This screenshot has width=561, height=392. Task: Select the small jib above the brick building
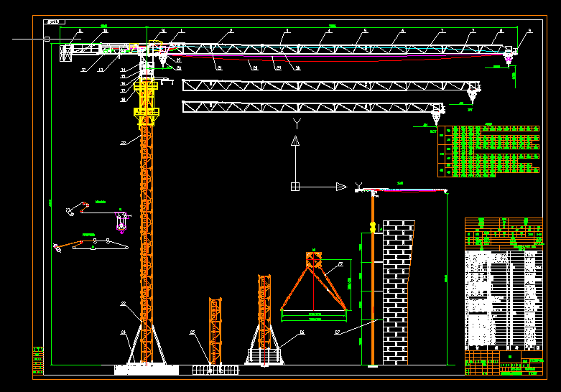click(x=401, y=190)
